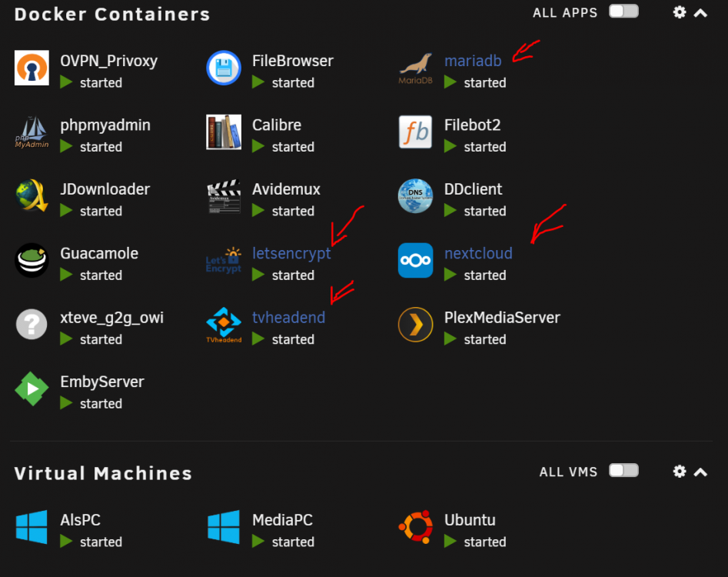Toggle the ALL VMS switch

623,471
